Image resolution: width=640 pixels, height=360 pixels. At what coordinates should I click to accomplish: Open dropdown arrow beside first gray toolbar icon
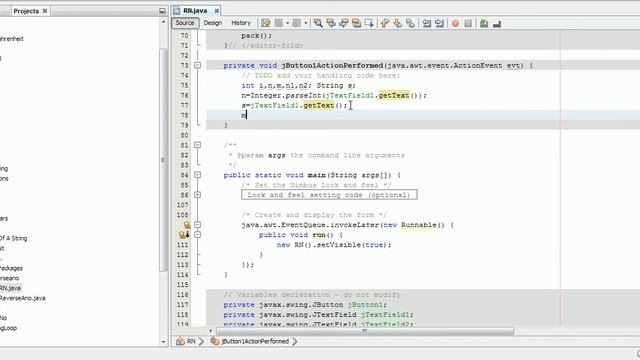[x=287, y=23]
